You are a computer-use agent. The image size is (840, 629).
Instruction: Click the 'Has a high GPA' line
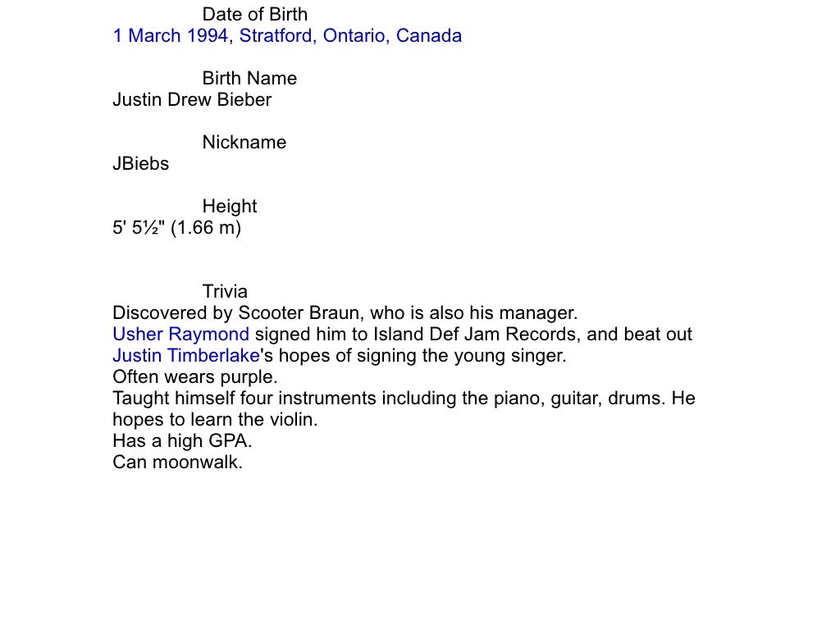tap(182, 441)
